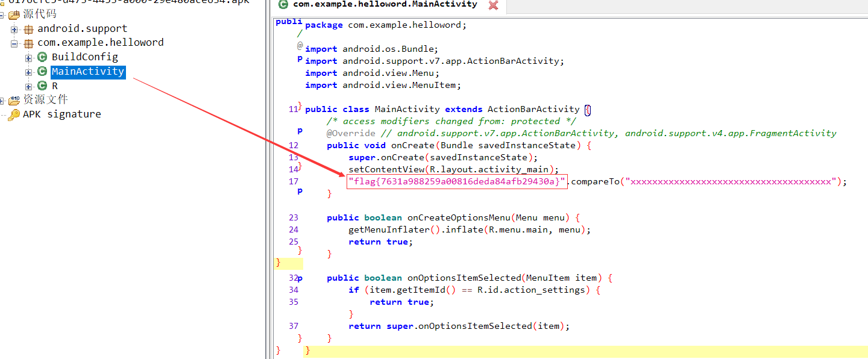Expand the BuildConfig class node
Image resolution: width=868 pixels, height=359 pixels.
(x=29, y=58)
